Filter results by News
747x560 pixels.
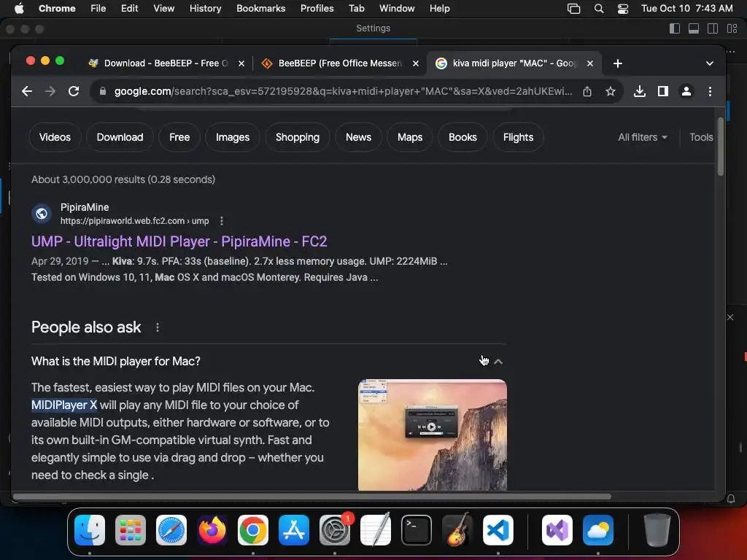pyautogui.click(x=358, y=137)
